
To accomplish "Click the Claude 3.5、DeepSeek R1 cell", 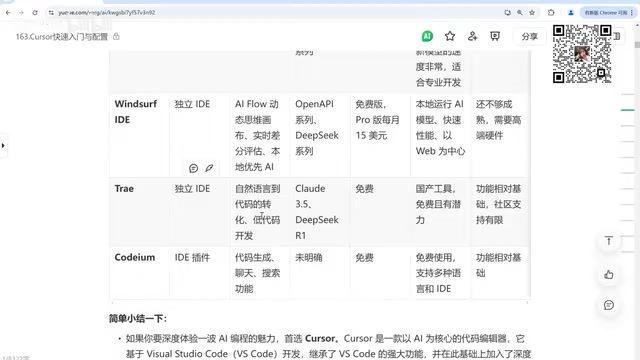I will tap(320, 211).
